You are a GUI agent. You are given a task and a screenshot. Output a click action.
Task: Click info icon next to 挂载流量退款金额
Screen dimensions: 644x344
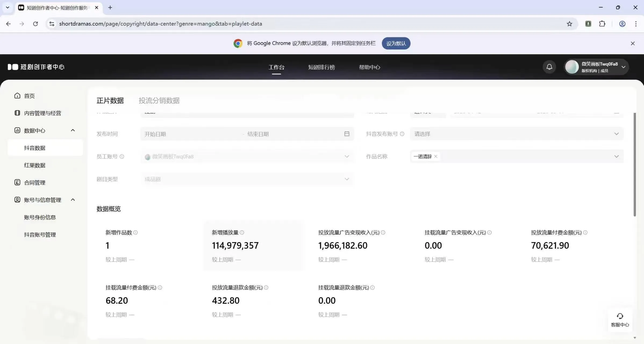pyautogui.click(x=373, y=288)
